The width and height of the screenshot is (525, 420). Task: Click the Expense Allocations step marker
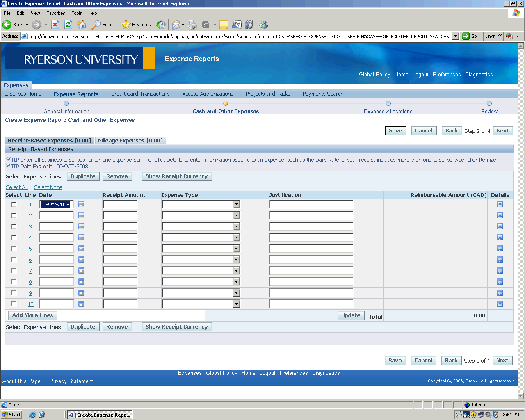point(388,103)
